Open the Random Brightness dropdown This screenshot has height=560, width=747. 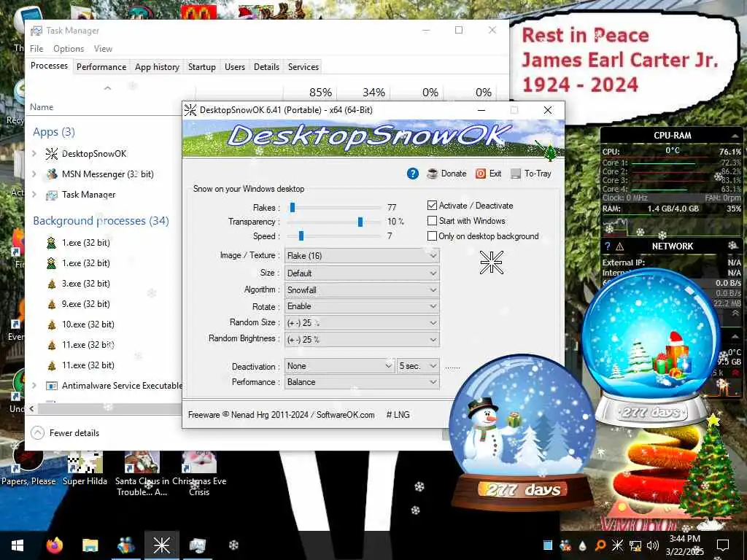[362, 340]
